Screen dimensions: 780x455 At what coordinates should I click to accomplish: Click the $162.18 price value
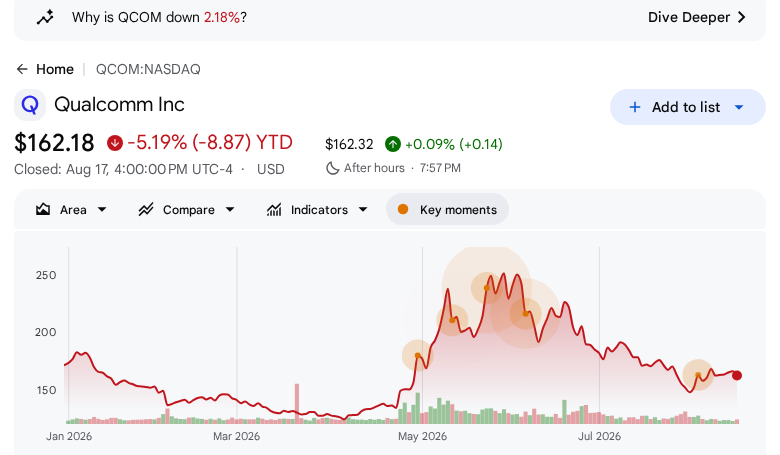point(54,143)
